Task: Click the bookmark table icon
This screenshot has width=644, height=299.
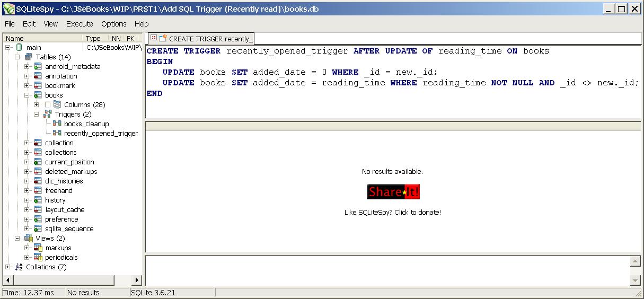Action: 38,86
